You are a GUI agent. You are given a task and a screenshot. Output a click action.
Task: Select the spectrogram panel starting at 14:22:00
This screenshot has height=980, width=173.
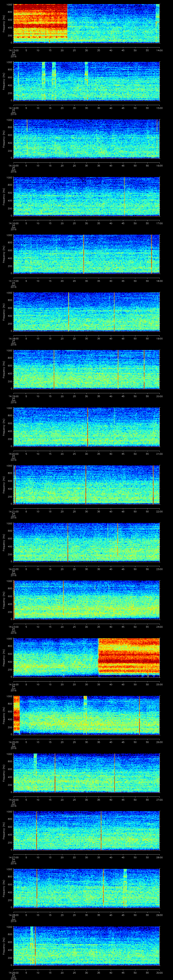(x=86, y=543)
